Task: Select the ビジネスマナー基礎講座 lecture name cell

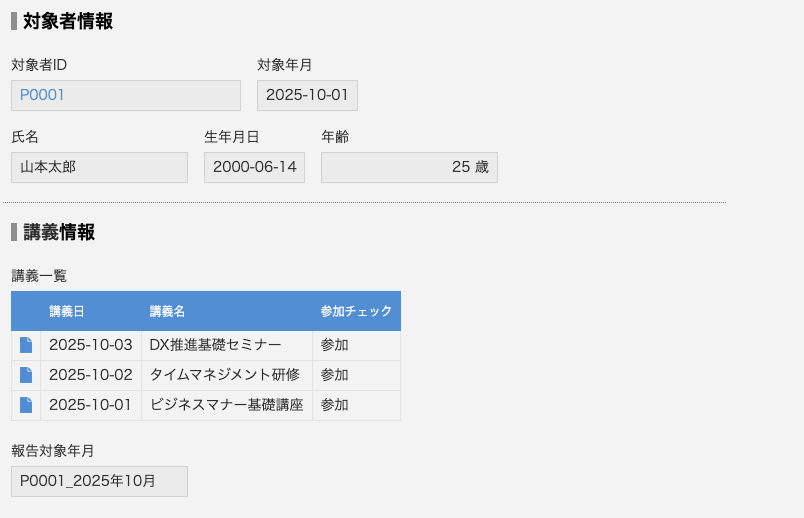Action: 226,405
